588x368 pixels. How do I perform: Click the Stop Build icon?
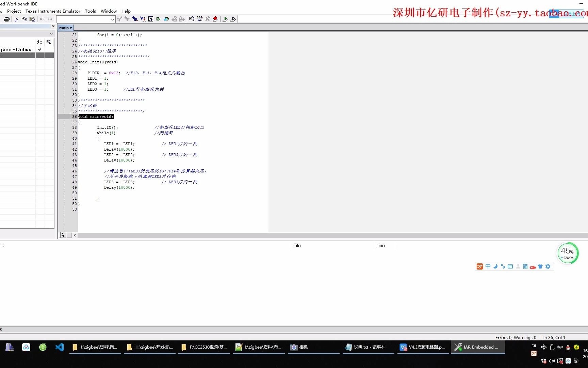click(x=207, y=19)
